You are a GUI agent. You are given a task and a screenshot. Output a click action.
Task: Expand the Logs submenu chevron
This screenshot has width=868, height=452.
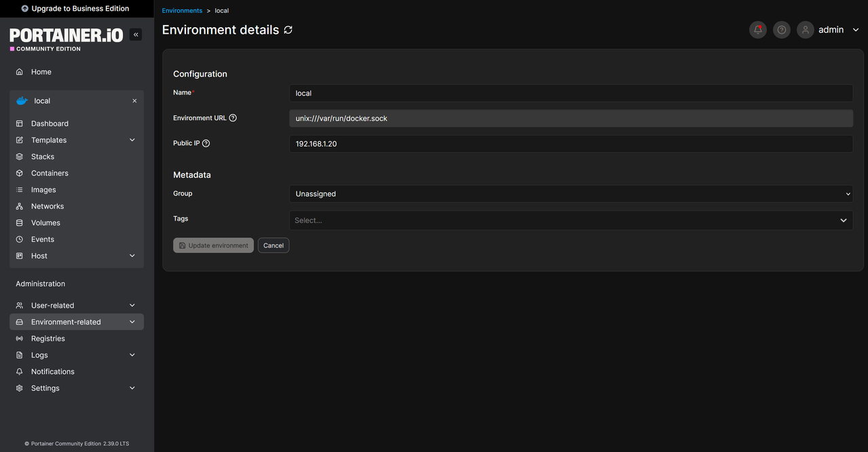coord(132,355)
